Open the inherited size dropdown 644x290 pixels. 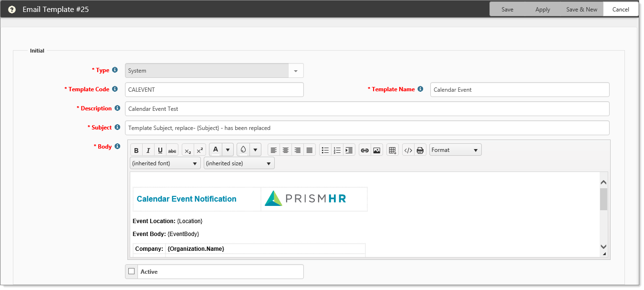tap(239, 163)
